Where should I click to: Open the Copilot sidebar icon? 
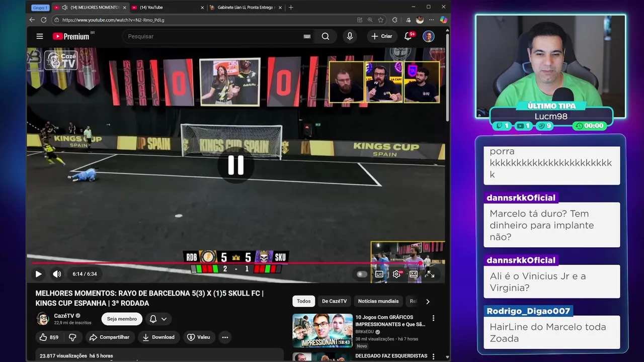pos(443,20)
